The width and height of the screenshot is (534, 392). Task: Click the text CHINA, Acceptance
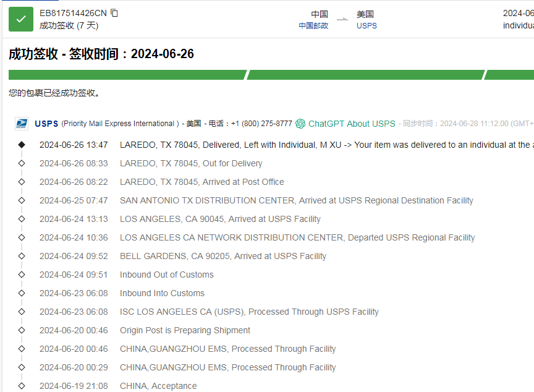point(158,386)
